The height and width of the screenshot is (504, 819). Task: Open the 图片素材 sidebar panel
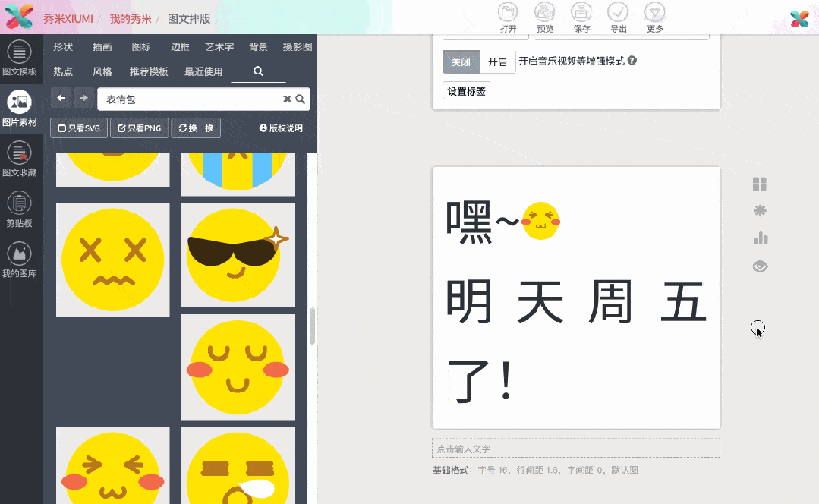pos(19,109)
